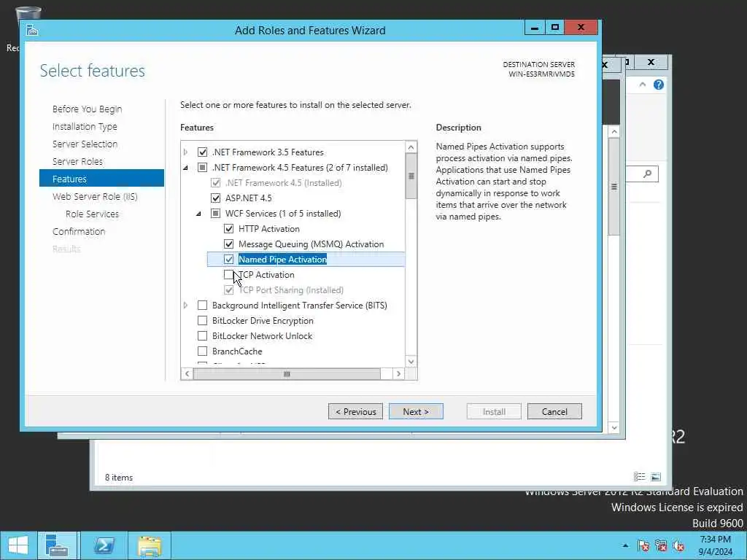Image resolution: width=747 pixels, height=560 pixels.
Task: Uncheck Named Pipe Activation
Action: (228, 259)
